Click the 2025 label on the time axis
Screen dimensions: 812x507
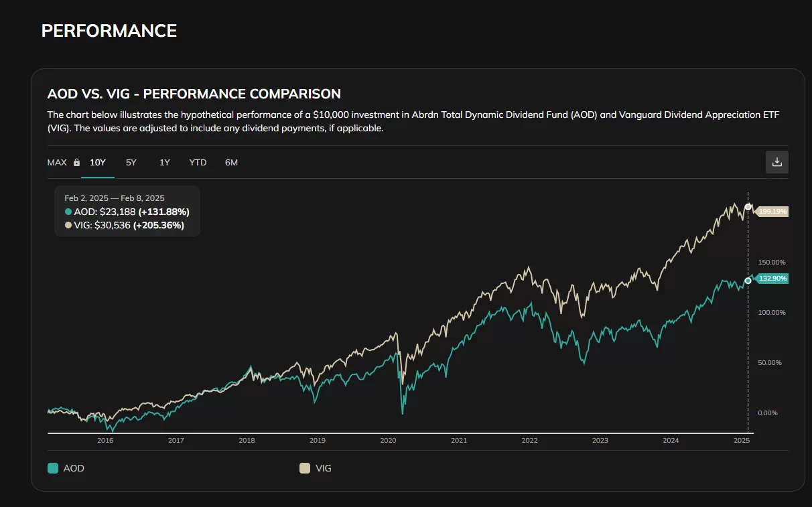point(742,441)
